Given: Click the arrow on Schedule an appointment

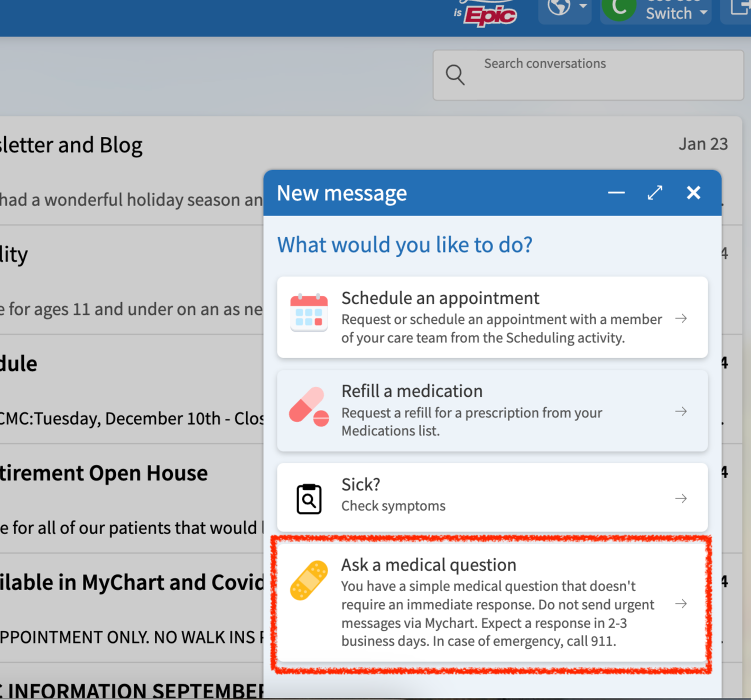Looking at the screenshot, I should click(x=681, y=319).
